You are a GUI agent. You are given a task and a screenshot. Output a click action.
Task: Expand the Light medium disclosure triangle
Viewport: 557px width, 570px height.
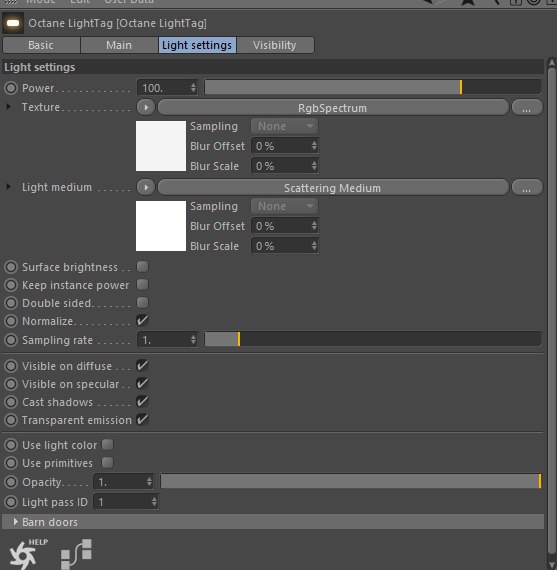pyautogui.click(x=8, y=187)
